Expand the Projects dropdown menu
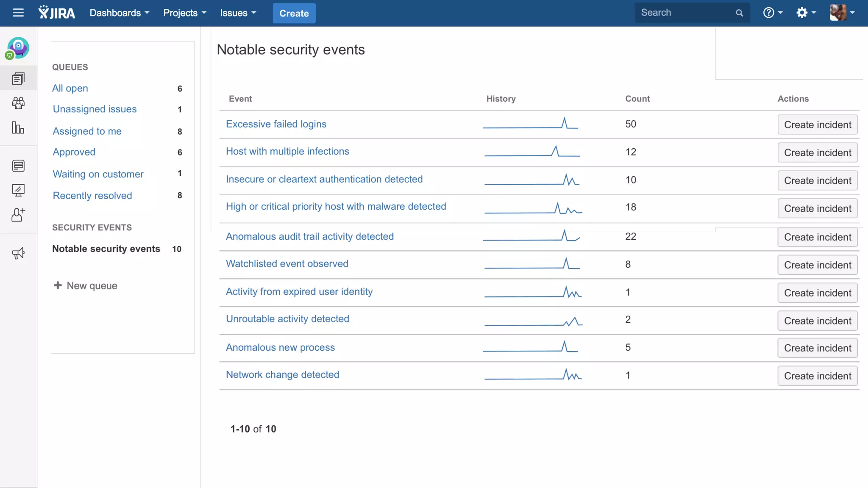868x488 pixels. click(x=185, y=13)
